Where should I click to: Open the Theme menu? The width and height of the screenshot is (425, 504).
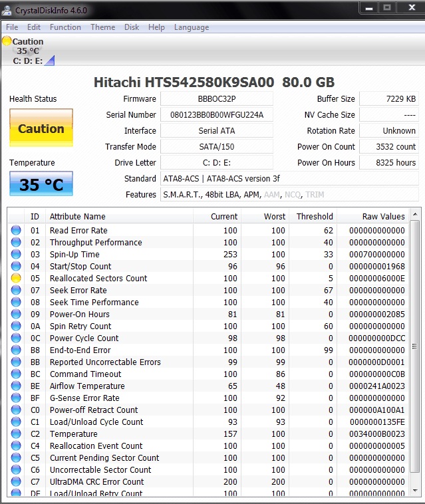[x=102, y=27]
